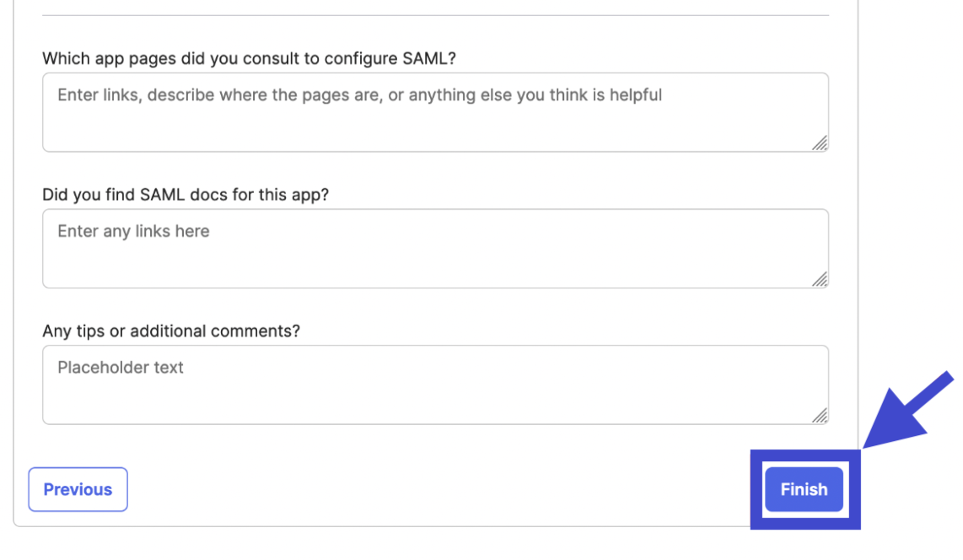Viewport: 963px width, 560px height.
Task: Click the "Placeholder text" hint in comments box
Action: pyautogui.click(x=121, y=368)
